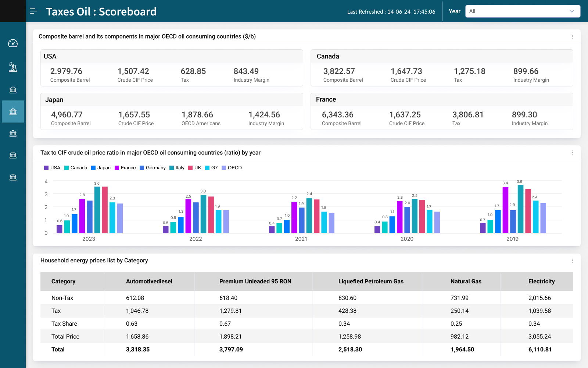Open Composite barrel panel's three-dot menu
588x368 pixels.
tap(572, 37)
